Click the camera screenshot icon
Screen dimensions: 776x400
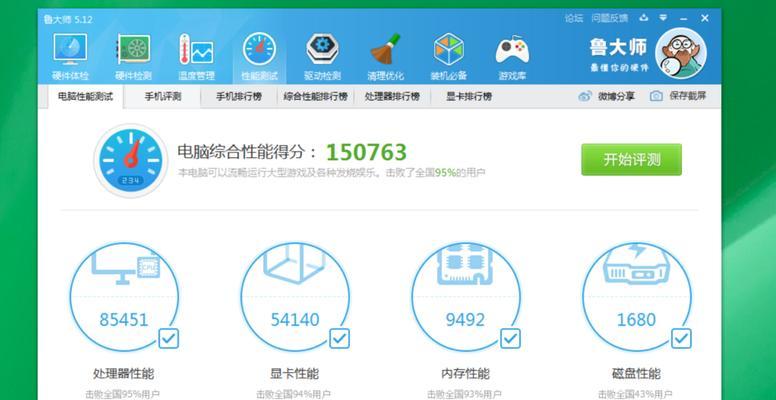pos(656,96)
